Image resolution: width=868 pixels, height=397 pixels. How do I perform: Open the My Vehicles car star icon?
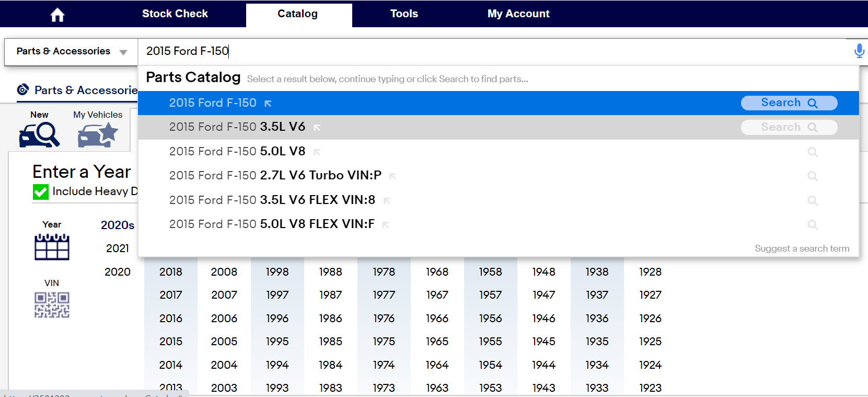98,134
